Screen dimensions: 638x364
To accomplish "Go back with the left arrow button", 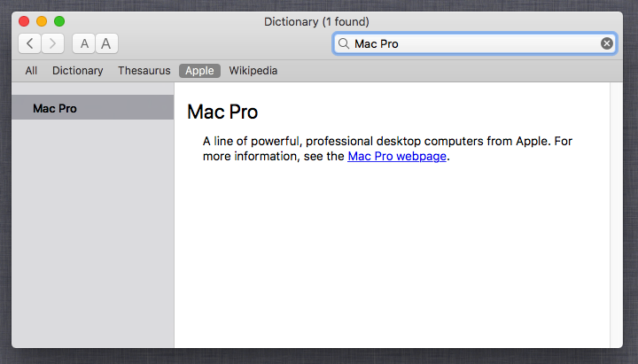I will click(29, 43).
